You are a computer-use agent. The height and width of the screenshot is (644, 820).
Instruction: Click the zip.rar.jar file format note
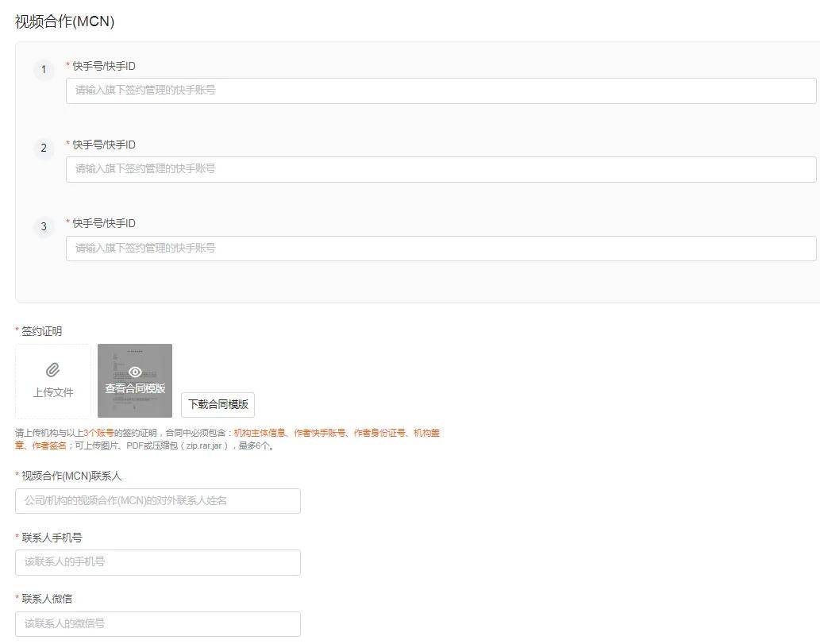(x=204, y=445)
